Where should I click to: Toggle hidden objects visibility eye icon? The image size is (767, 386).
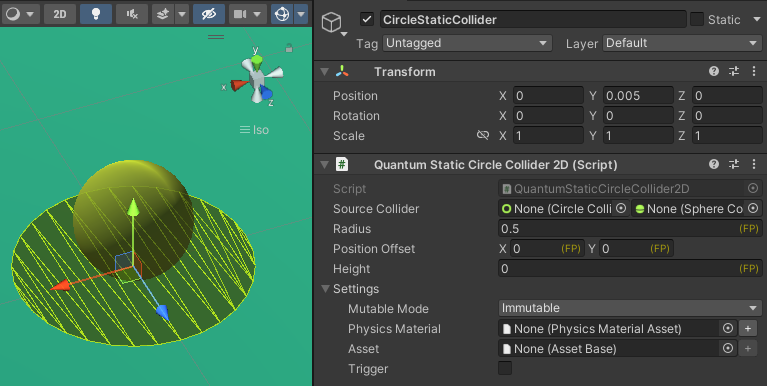[209, 14]
